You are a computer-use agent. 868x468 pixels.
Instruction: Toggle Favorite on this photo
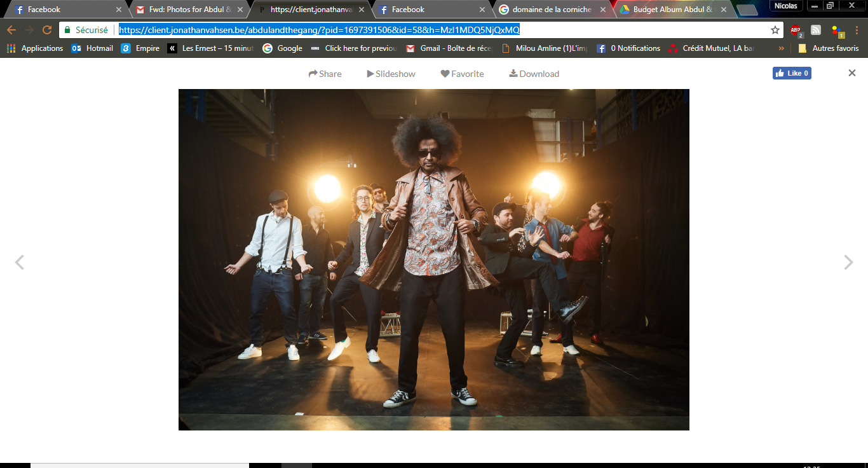(x=462, y=74)
